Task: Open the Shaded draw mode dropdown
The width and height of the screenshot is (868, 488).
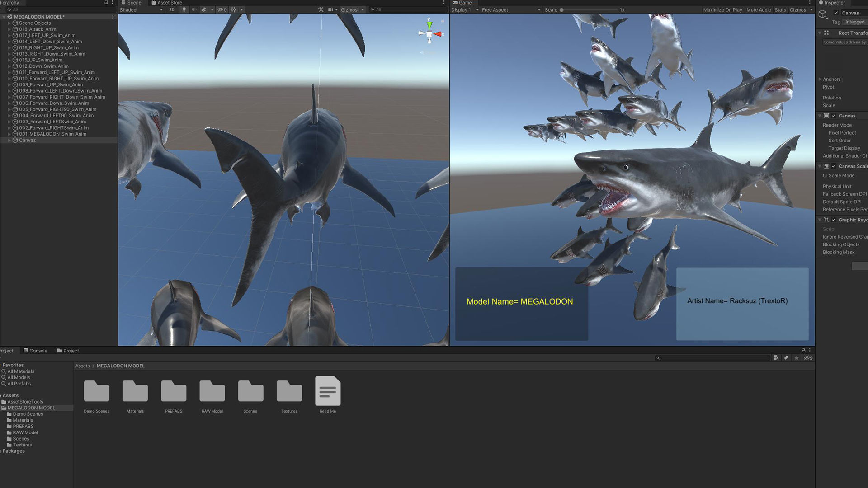Action: pos(141,9)
